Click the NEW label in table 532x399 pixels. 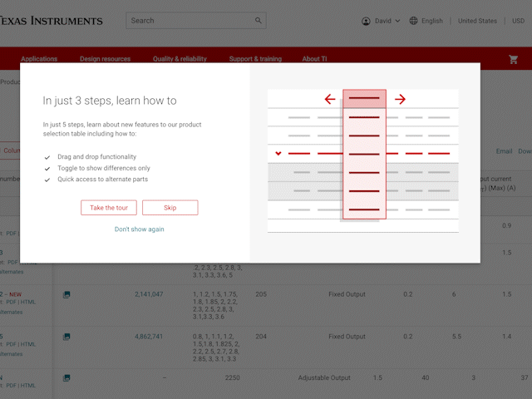coord(15,294)
